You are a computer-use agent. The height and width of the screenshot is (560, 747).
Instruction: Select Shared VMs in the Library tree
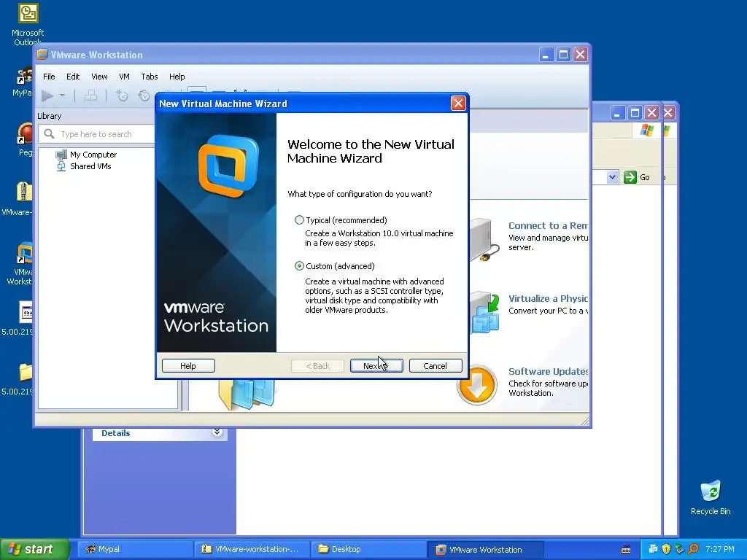pyautogui.click(x=90, y=166)
